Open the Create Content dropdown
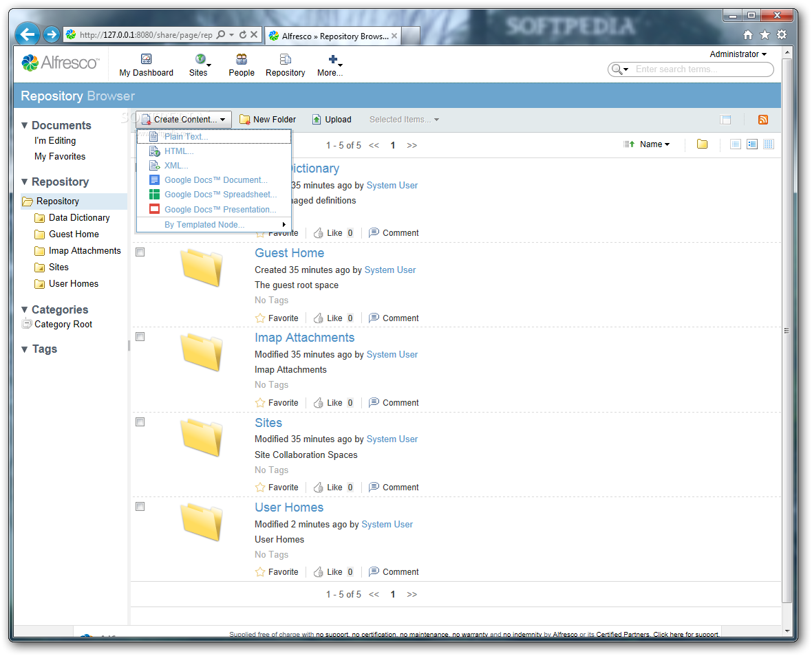 184,120
